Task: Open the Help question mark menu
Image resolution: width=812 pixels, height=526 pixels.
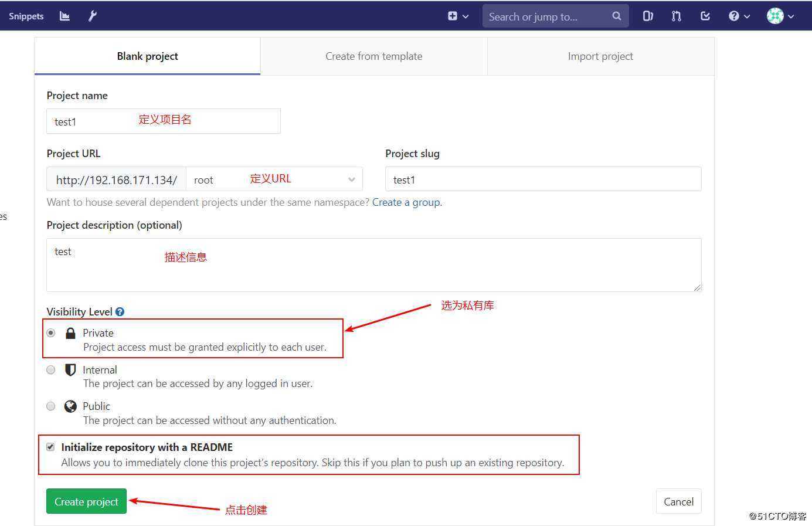Action: coord(739,16)
